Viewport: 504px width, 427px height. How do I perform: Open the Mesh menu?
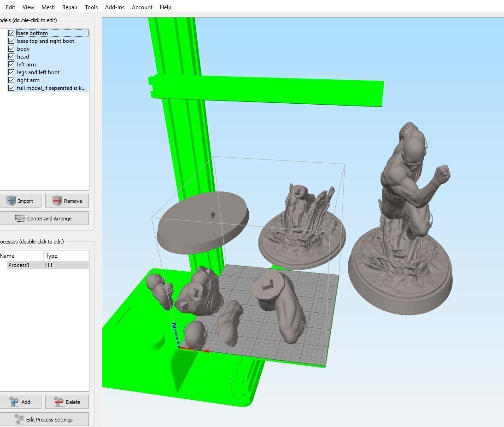point(48,7)
